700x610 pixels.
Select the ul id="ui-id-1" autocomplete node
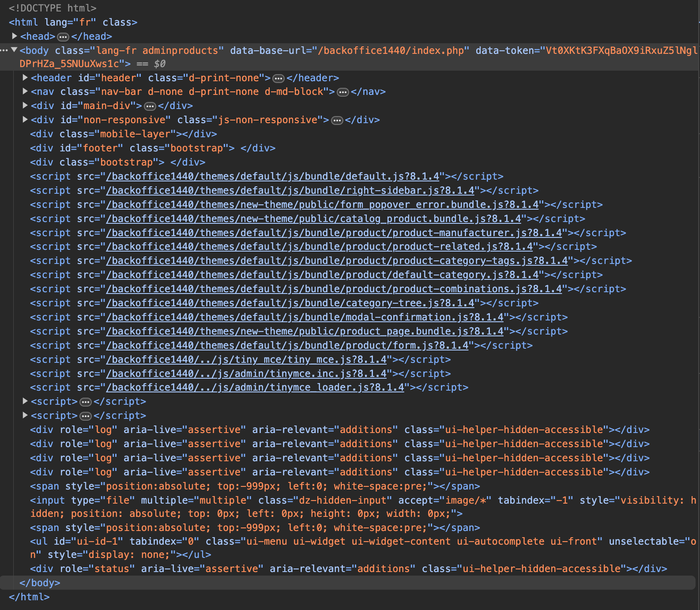click(363, 548)
